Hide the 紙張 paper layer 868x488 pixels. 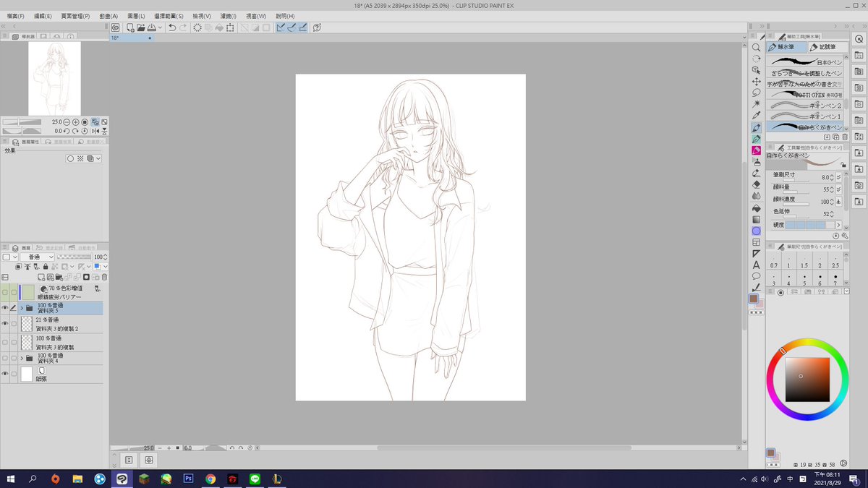point(5,374)
